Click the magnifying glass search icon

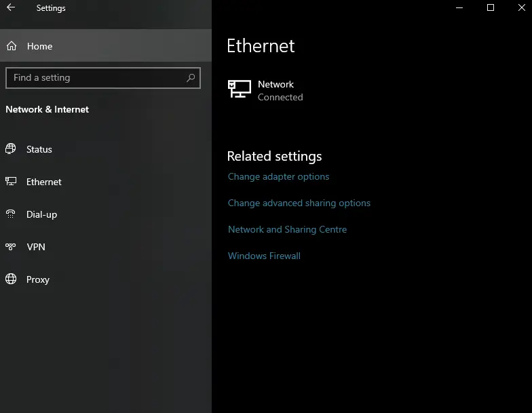[x=191, y=77]
